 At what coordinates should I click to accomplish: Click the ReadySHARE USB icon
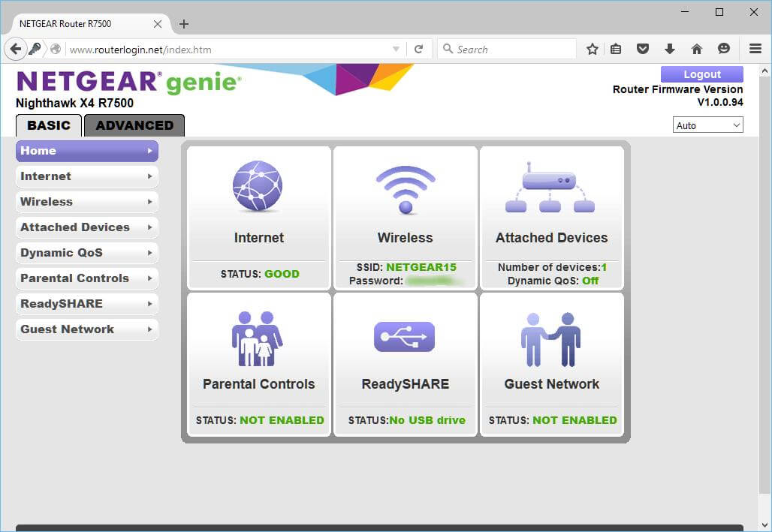click(405, 337)
